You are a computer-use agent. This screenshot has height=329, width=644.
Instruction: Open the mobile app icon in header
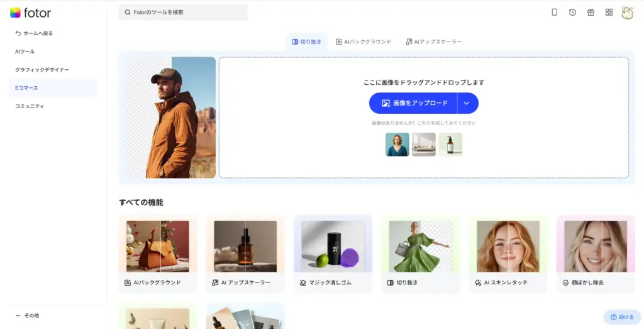point(554,13)
